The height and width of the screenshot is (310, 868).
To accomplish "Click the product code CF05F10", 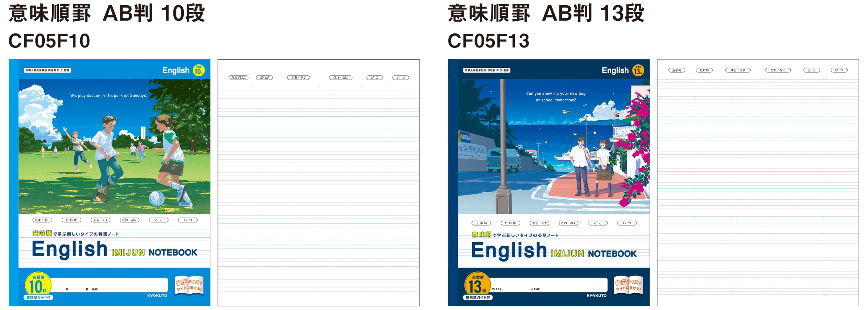I will [49, 41].
